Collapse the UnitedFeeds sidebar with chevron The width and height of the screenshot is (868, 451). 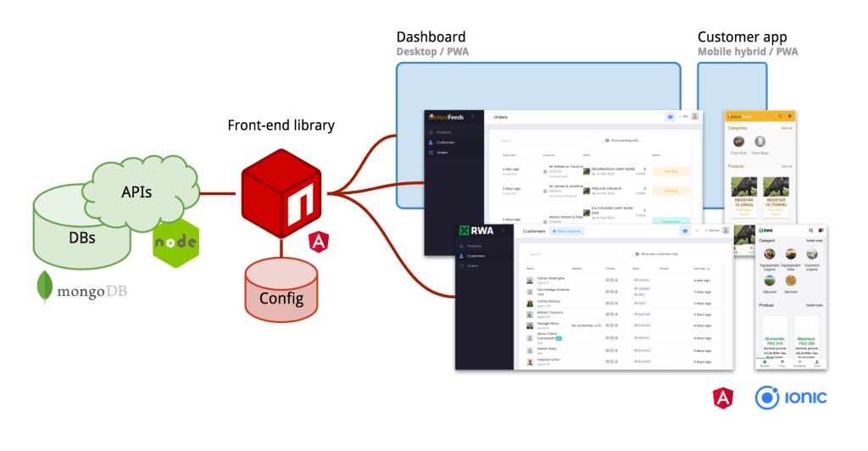click(473, 117)
